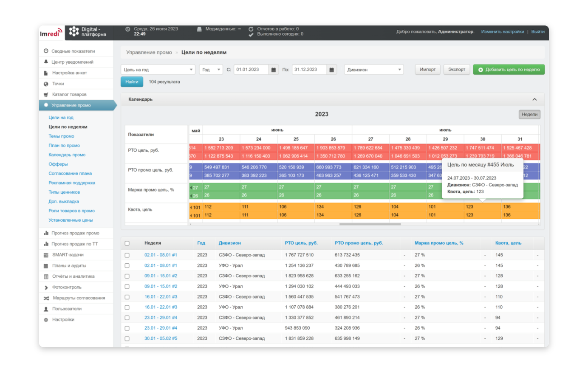This screenshot has height=372, width=588.
Task: Open Темы промо submenu item
Action: (61, 136)
